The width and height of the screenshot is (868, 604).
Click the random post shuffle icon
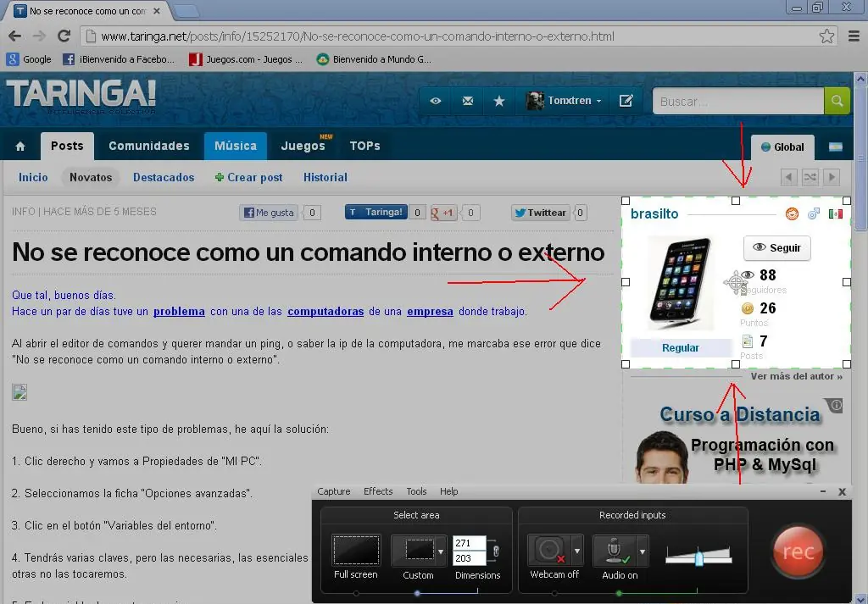click(x=810, y=177)
